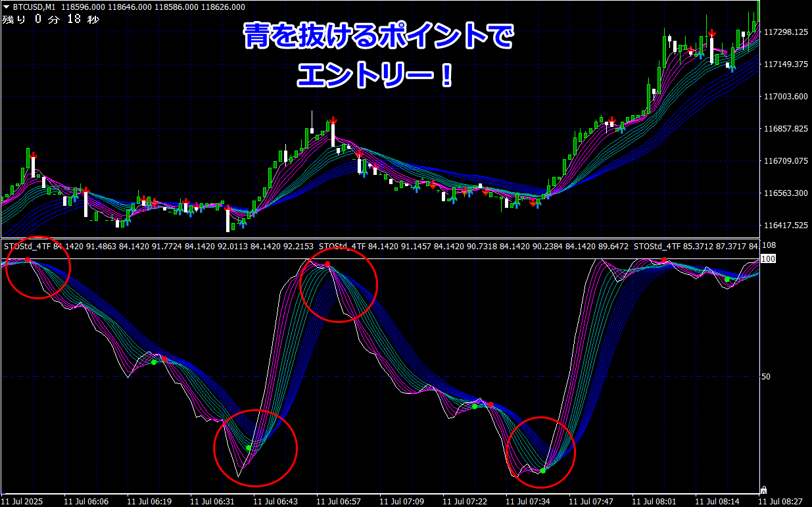
Task: Click the red sell arrow above the 06:57 peak candle
Action: tap(333, 120)
